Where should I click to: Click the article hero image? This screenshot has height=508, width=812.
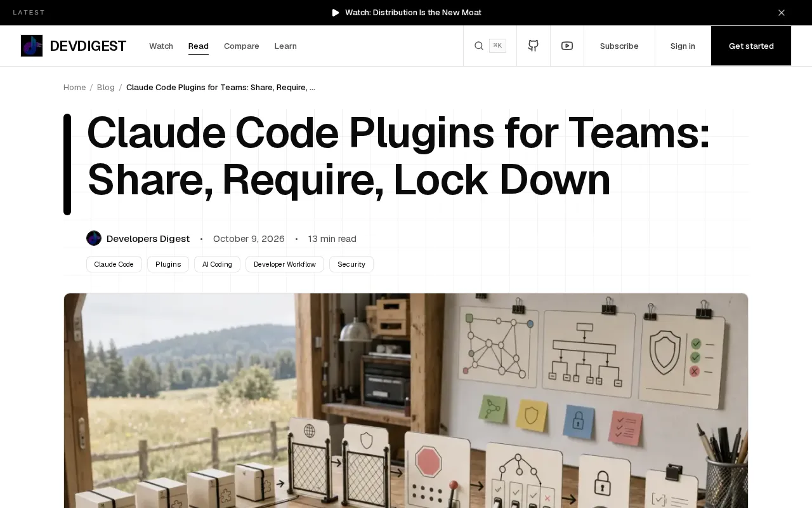(x=406, y=401)
